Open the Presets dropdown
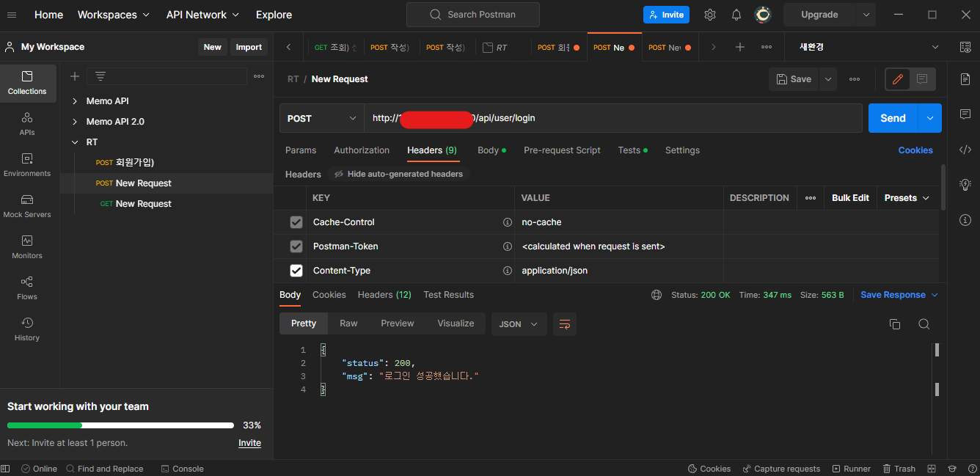This screenshot has height=476, width=980. (907, 198)
